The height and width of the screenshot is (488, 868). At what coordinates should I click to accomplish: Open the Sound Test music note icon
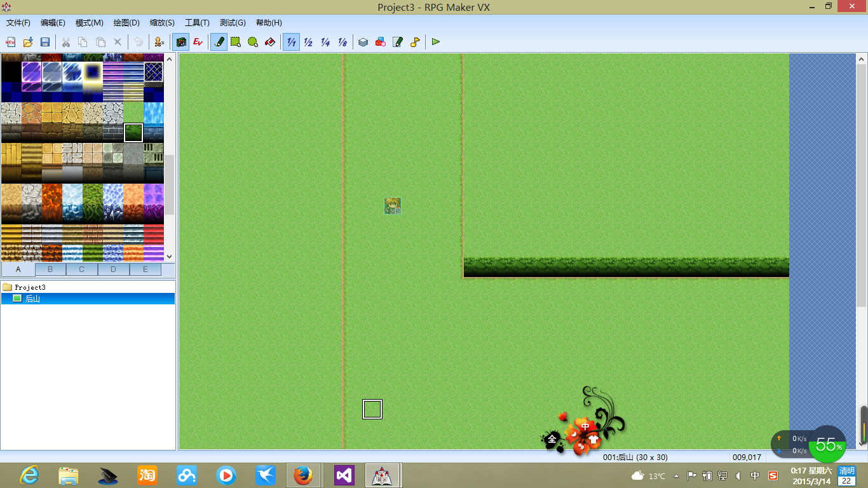click(415, 42)
